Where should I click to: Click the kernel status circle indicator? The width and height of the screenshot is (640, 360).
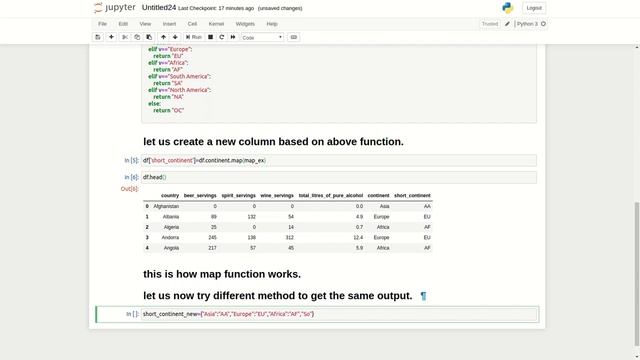(543, 24)
